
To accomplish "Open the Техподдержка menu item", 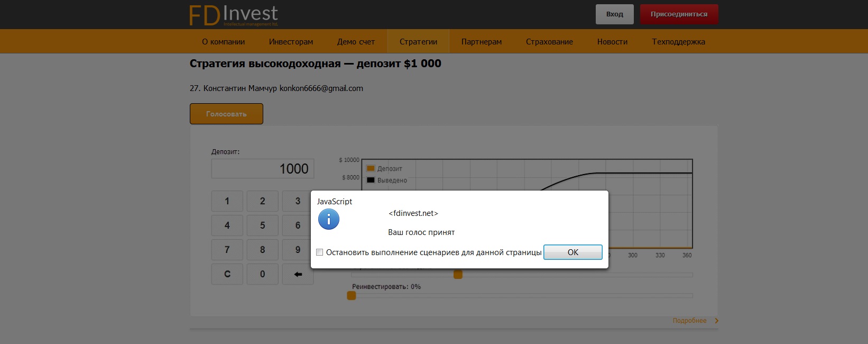I will click(x=678, y=42).
